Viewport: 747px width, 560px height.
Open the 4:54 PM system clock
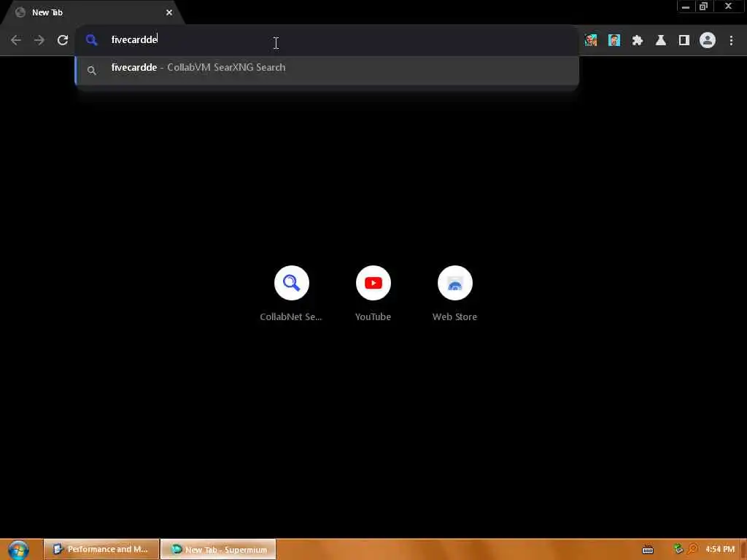click(x=720, y=549)
